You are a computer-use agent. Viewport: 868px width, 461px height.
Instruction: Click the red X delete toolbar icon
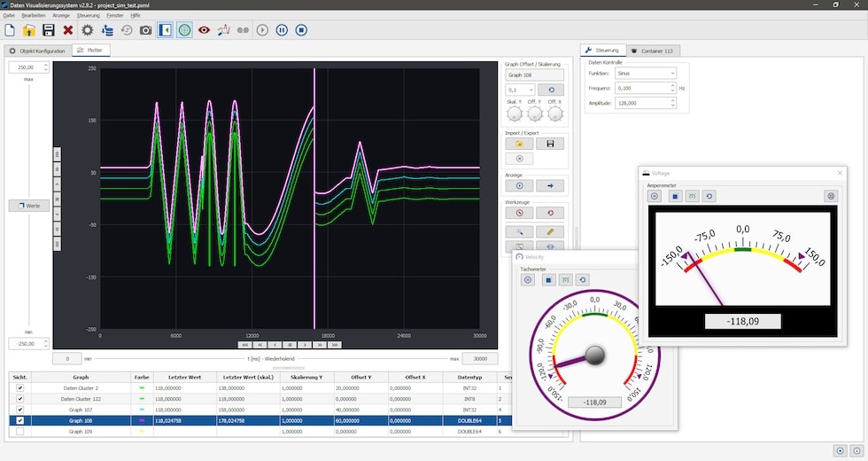click(68, 30)
